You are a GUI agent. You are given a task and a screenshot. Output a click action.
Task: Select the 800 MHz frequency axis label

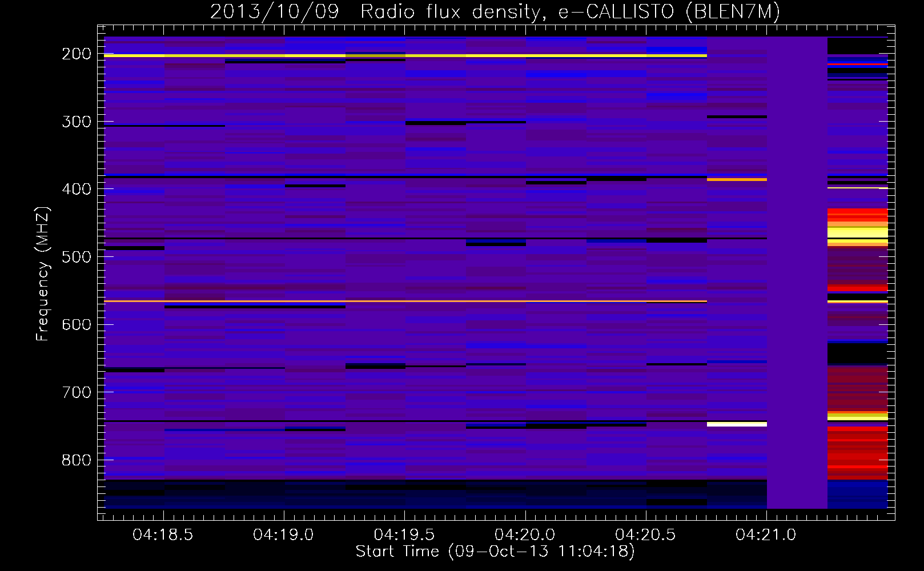coord(77,460)
